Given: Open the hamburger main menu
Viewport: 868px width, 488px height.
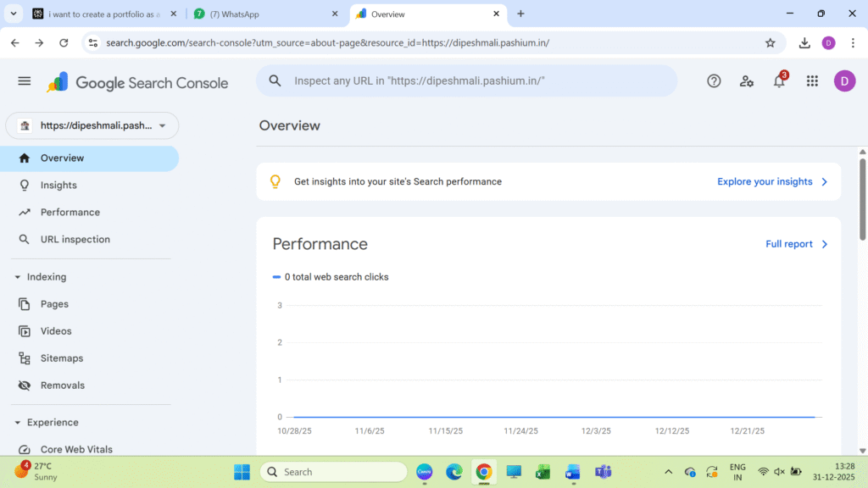Looking at the screenshot, I should (x=24, y=81).
